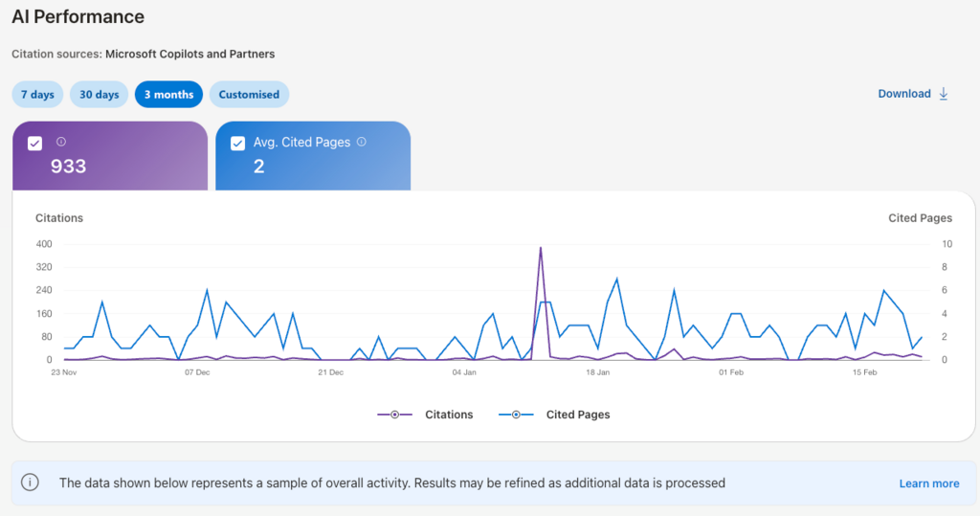This screenshot has height=516, width=980.
Task: Click the purple citations spike peak
Action: point(541,248)
